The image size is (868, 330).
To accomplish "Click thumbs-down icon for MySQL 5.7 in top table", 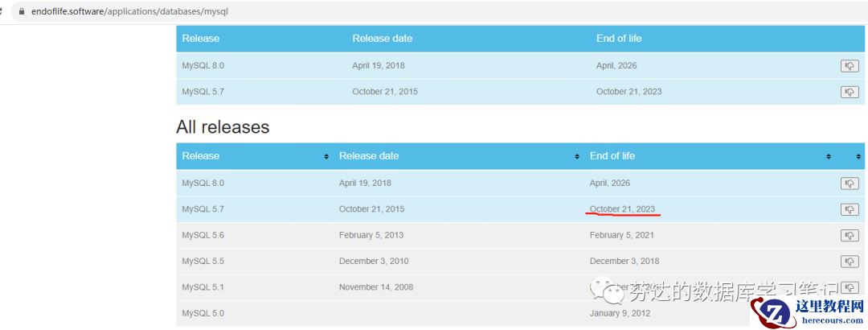I will 850,92.
